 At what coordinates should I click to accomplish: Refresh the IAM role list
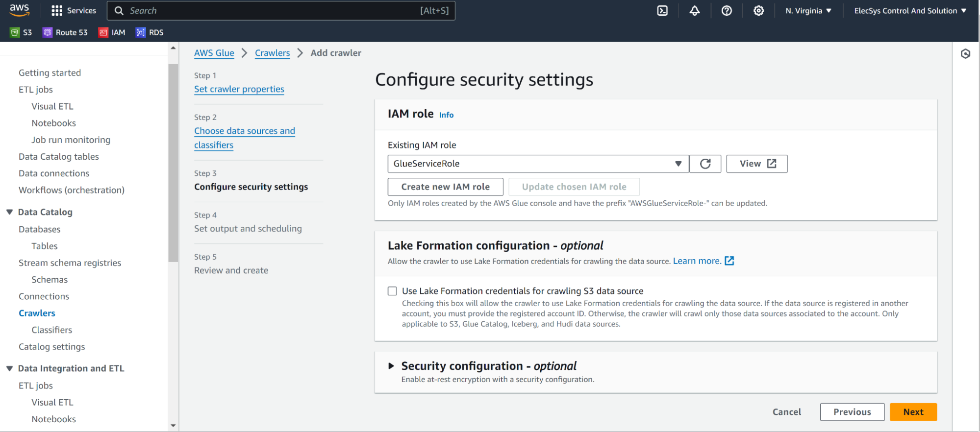point(705,164)
